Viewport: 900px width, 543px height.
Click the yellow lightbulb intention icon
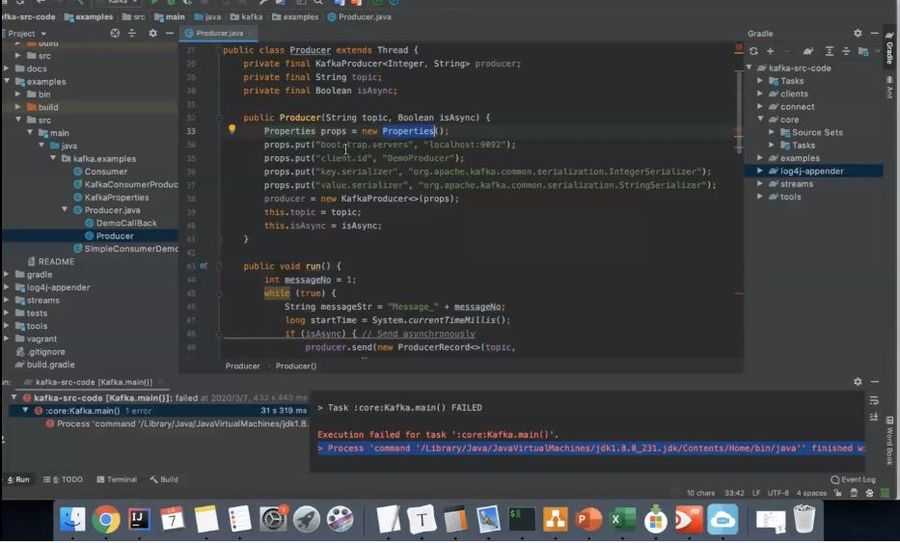(x=232, y=129)
